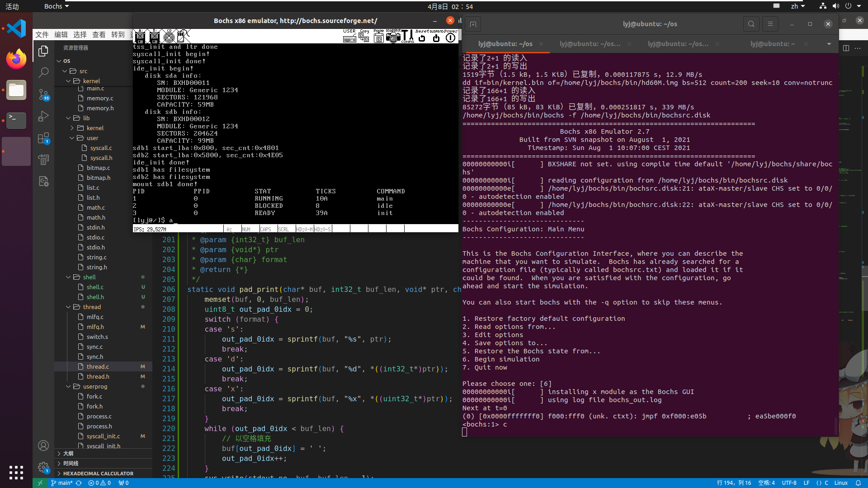This screenshot has width=868, height=488.
Task: Click the search icon in terminal header
Action: click(751, 24)
